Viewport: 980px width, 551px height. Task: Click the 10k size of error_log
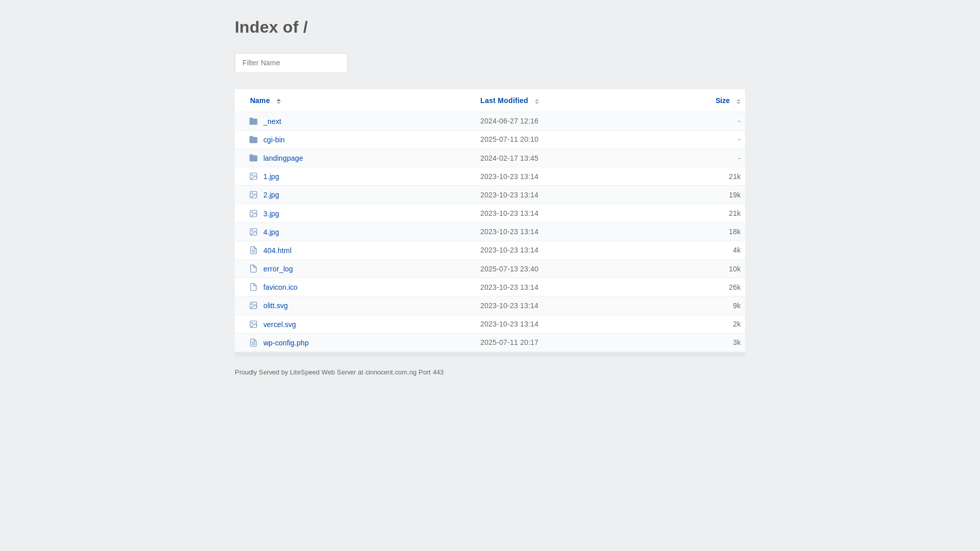pyautogui.click(x=734, y=269)
